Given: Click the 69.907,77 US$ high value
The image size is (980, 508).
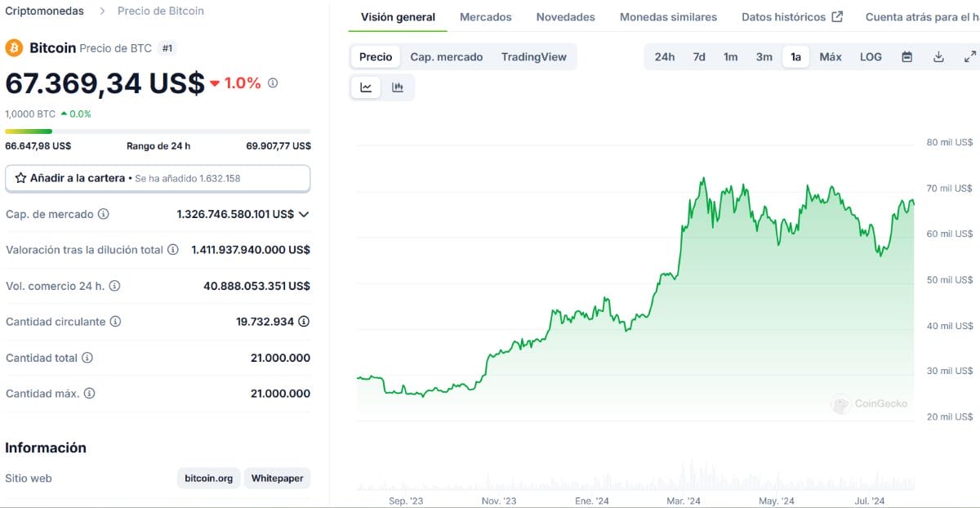Looking at the screenshot, I should point(278,145).
